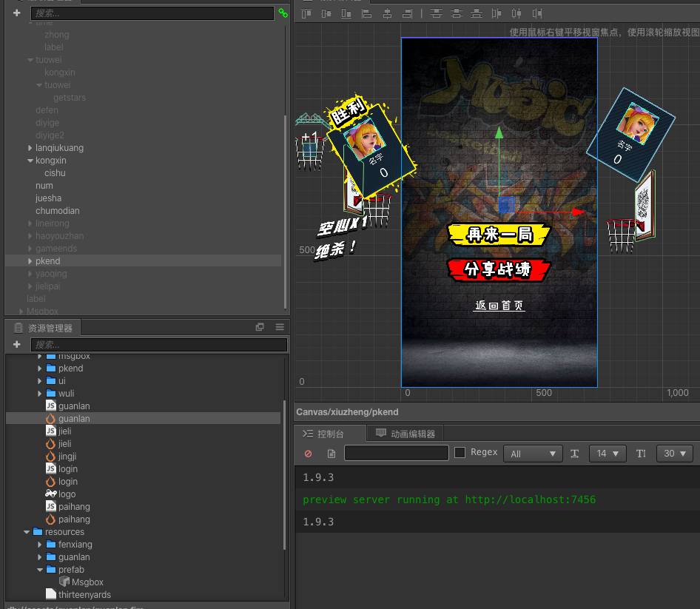700x609 pixels.
Task: Open the console font size 14 dropdown
Action: (608, 454)
